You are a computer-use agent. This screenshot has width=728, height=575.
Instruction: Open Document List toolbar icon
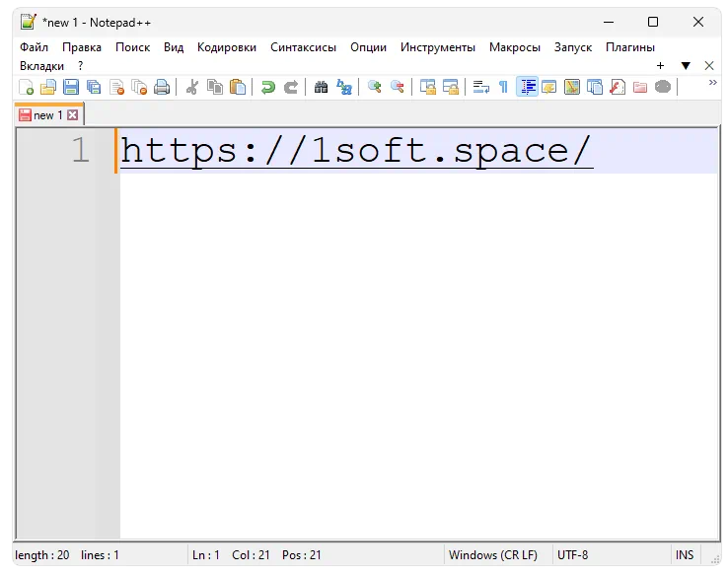595,87
